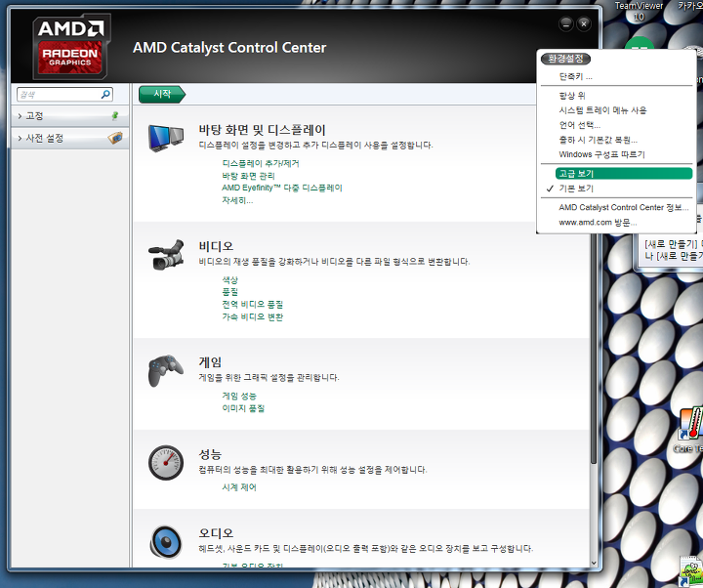The image size is (703, 588).
Task: Click 자세히... more link
Action: (237, 200)
